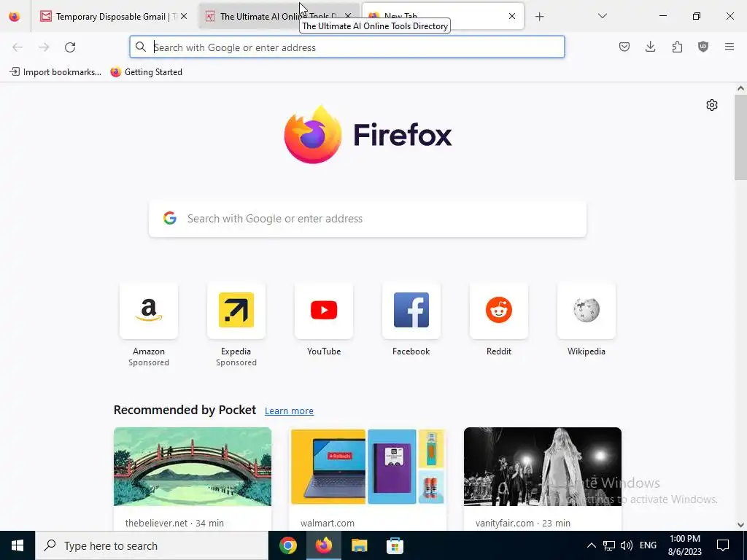Screen dimensions: 747x560
Task: Click the Firefox View icon in tab bar
Action: click(x=15, y=16)
